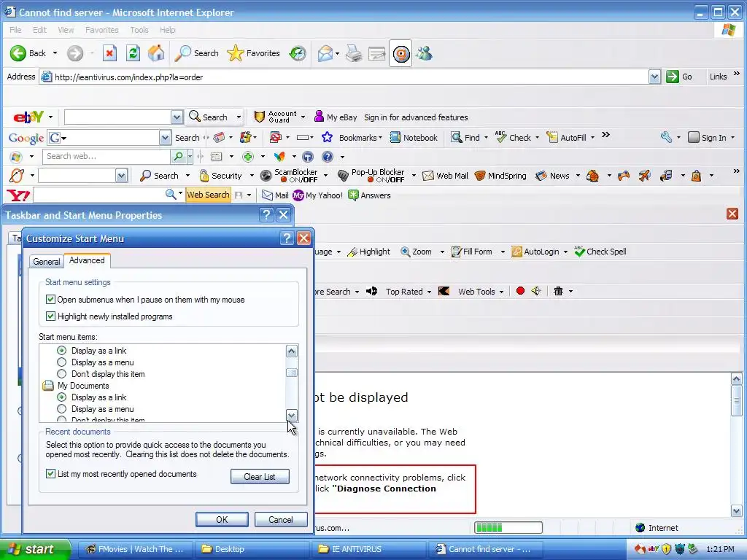Click the Yahoo toolbar search input field
This screenshot has width=747, height=560.
tap(98, 195)
